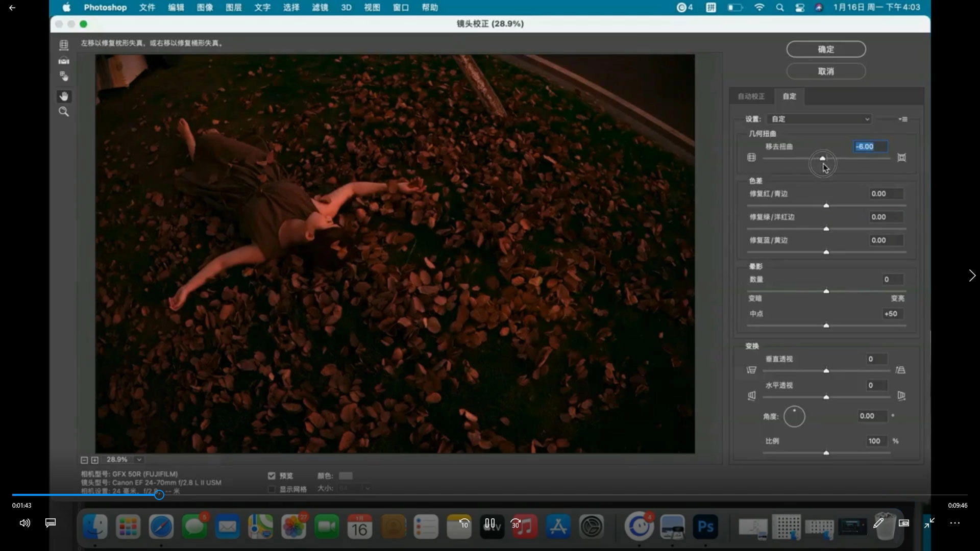Click the 取消 cancel button
Viewport: 980px width, 551px height.
[x=826, y=71]
